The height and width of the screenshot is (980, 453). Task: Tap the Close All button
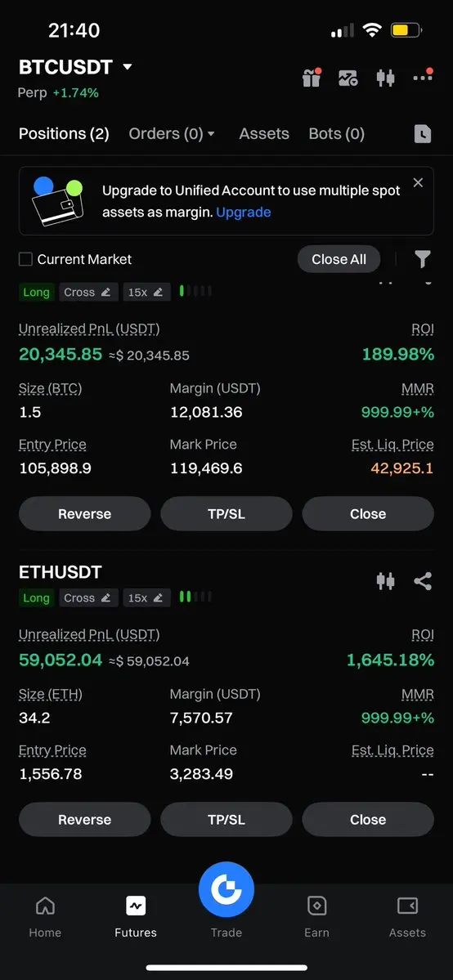coord(339,259)
